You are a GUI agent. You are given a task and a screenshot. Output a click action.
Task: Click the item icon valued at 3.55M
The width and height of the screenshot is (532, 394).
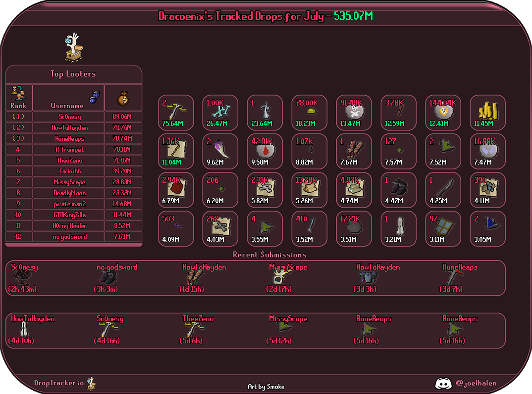266,226
